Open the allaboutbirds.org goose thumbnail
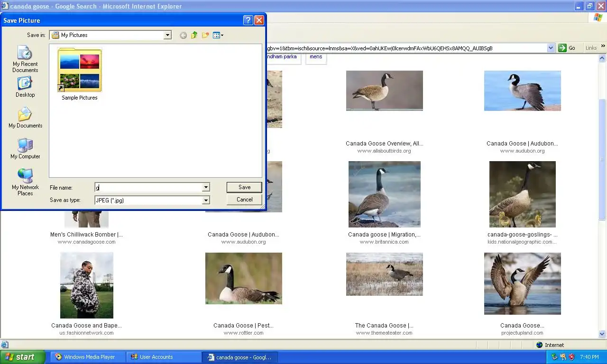The width and height of the screenshot is (607, 364). [x=384, y=91]
